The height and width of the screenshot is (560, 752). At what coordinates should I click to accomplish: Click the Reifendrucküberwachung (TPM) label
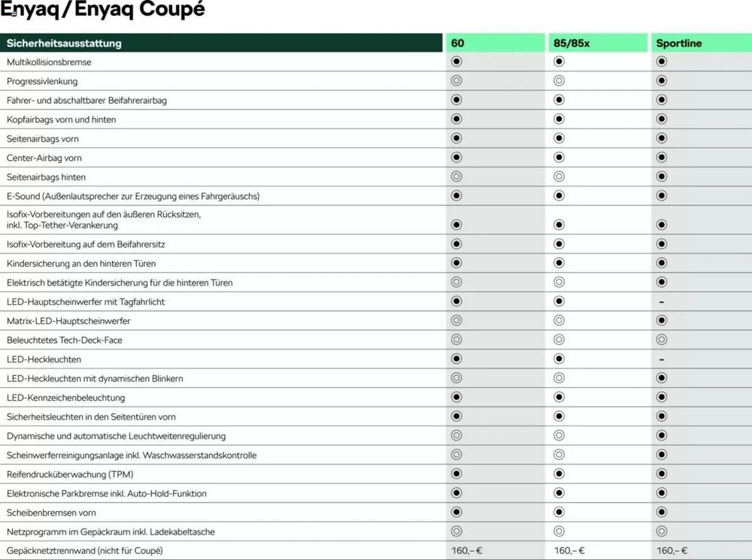[x=70, y=474]
